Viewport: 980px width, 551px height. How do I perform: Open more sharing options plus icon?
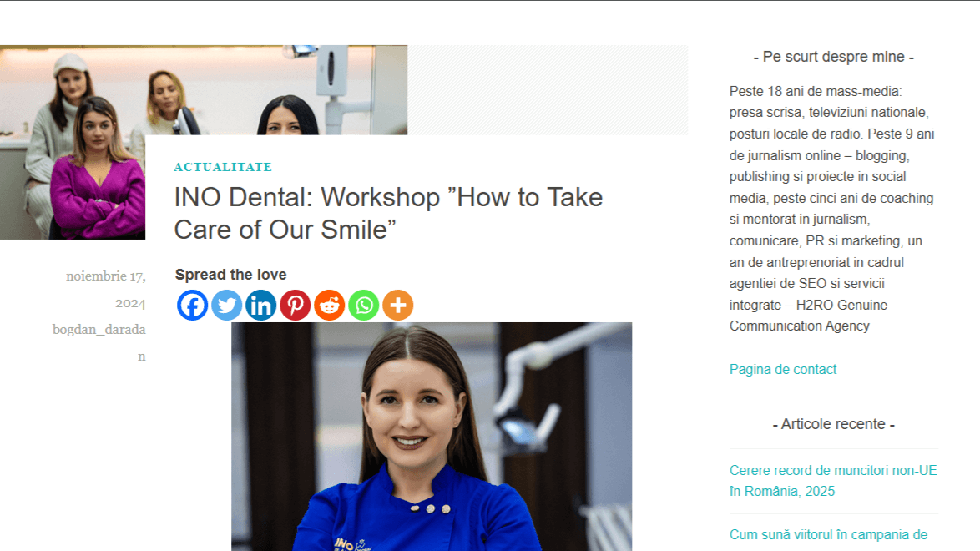click(398, 306)
